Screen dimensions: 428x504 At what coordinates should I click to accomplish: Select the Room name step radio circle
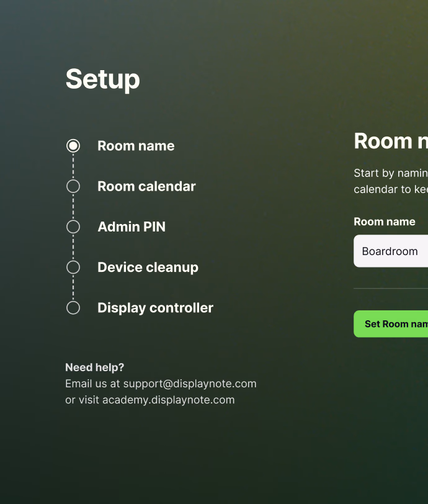click(x=73, y=146)
